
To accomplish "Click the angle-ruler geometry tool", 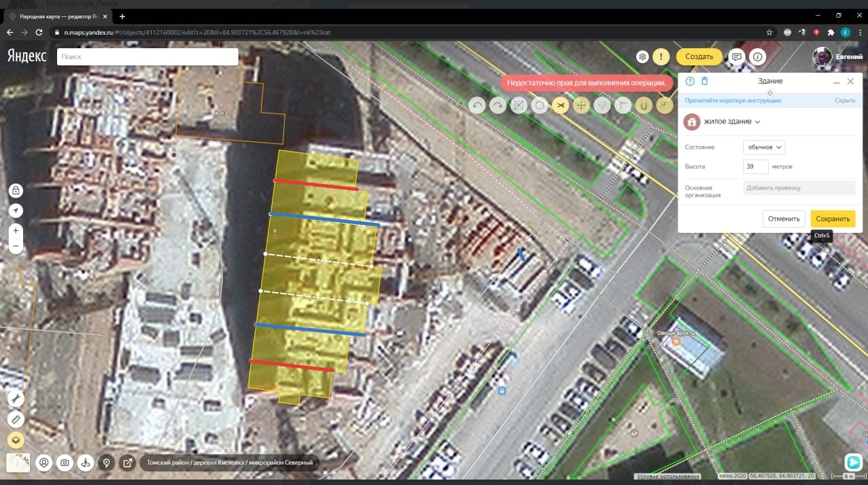I will click(x=623, y=105).
